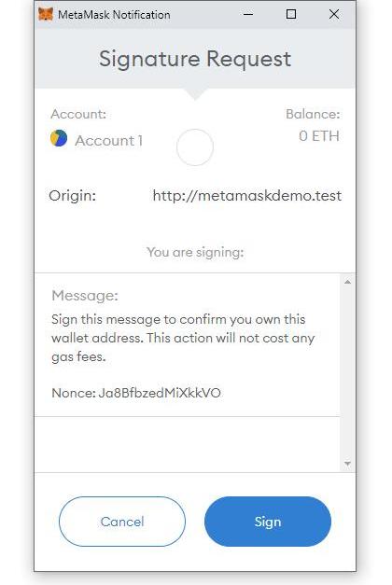Viewport: 392px width, 585px height.
Task: Click the scroll down arrow in message box
Action: 347,464
